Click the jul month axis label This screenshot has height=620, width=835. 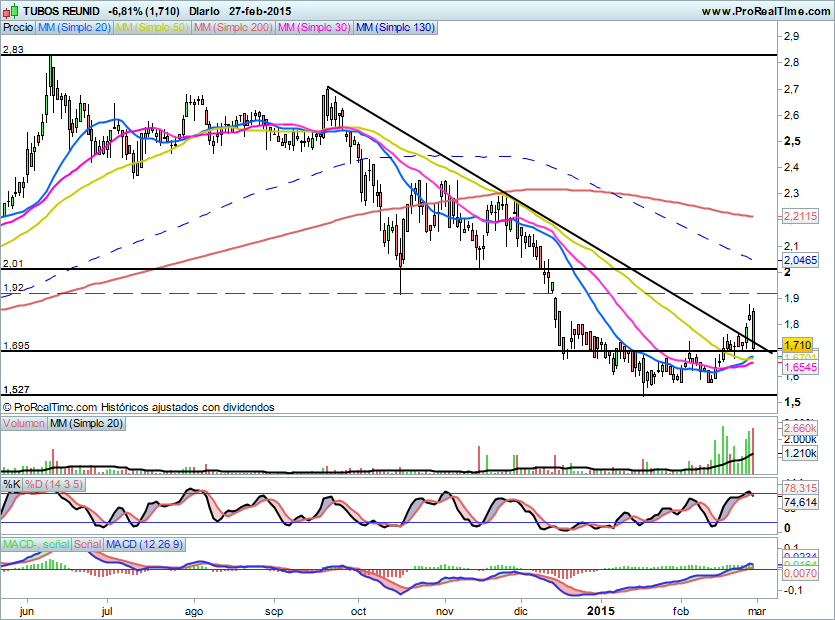(107, 611)
